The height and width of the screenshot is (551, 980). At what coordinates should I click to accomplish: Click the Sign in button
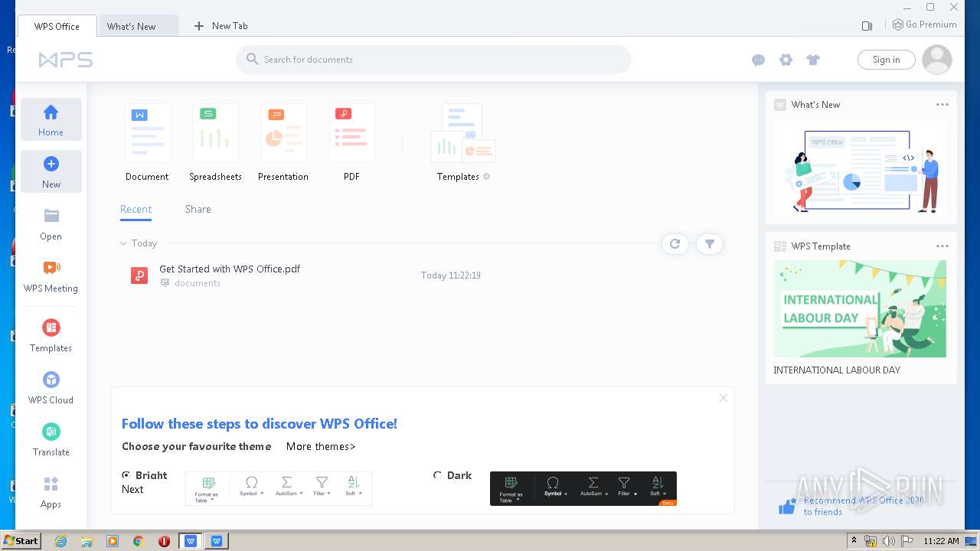(887, 60)
